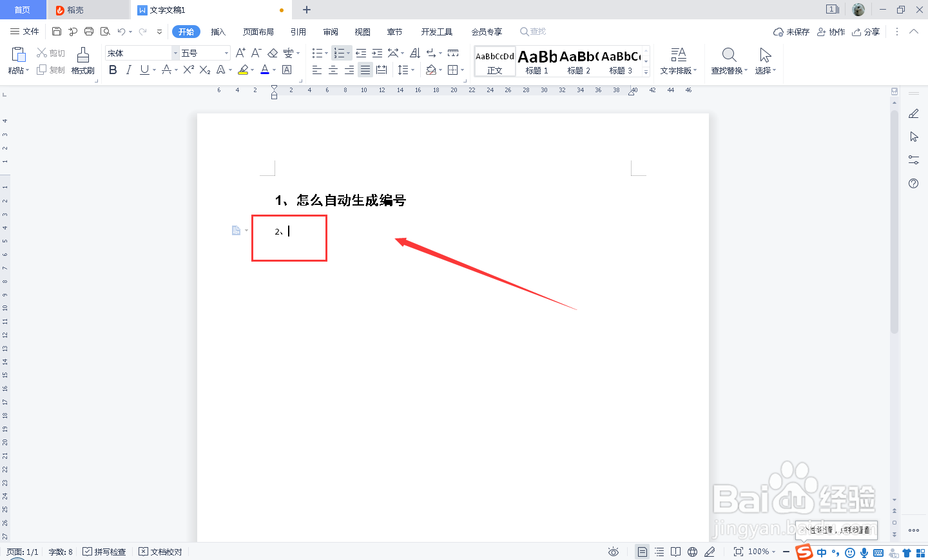
Task: Click the 协作 collaboration link
Action: pos(831,31)
